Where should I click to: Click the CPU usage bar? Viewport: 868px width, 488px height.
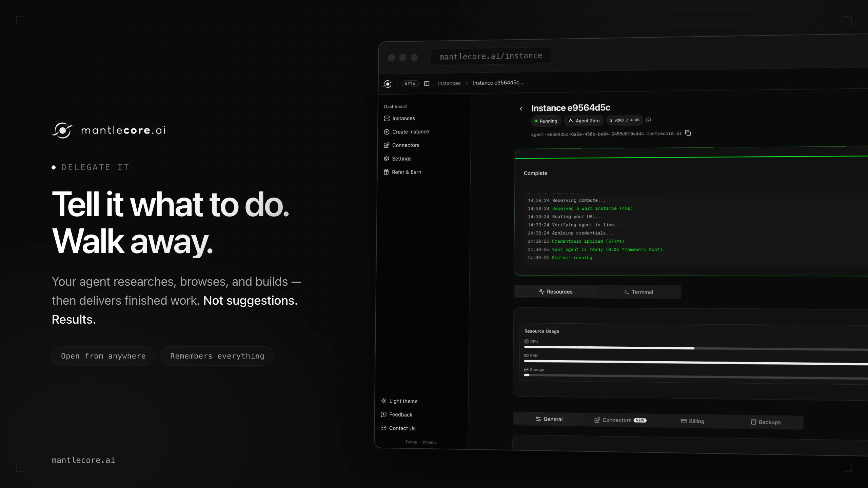pos(696,348)
